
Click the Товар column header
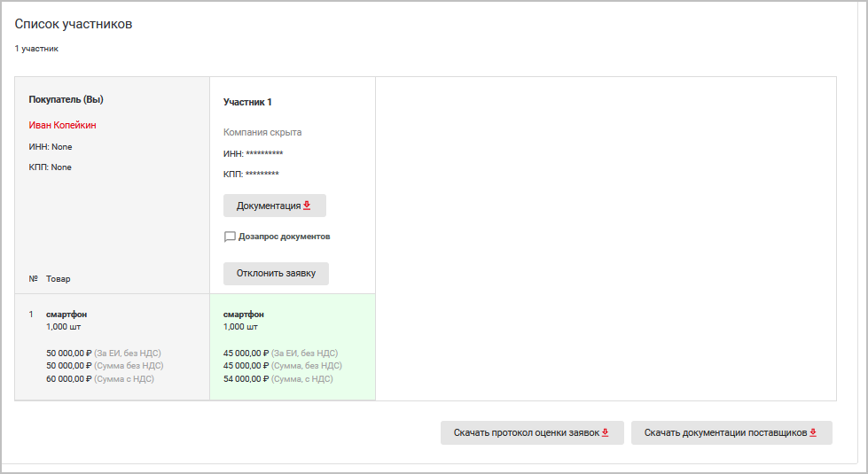[x=59, y=278]
